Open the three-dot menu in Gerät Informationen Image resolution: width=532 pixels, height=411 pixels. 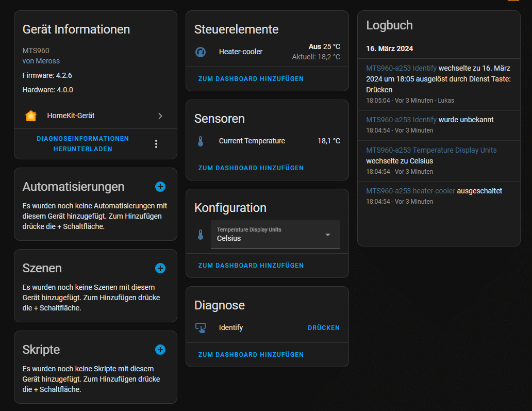pyautogui.click(x=157, y=144)
